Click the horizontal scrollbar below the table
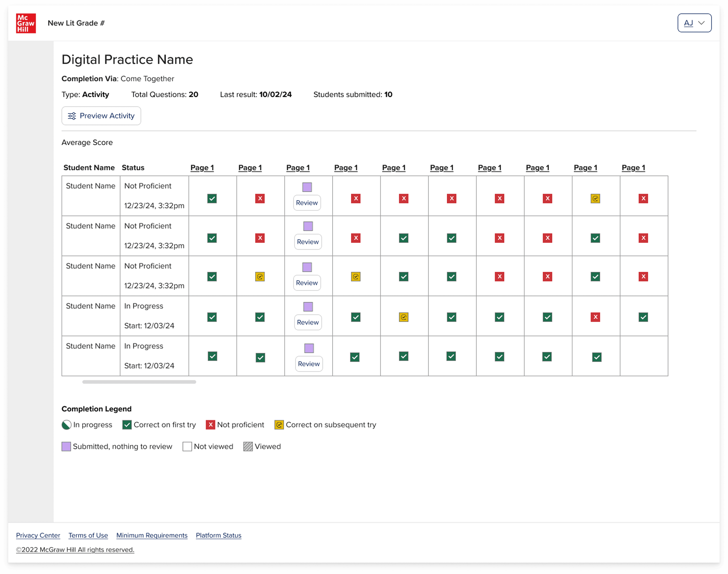 (139, 382)
